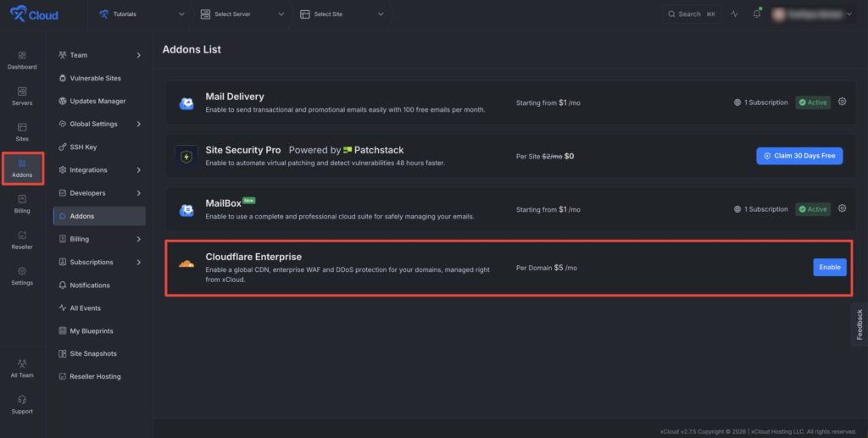Expand the Subscriptions submenu
The image size is (868, 438).
[138, 263]
